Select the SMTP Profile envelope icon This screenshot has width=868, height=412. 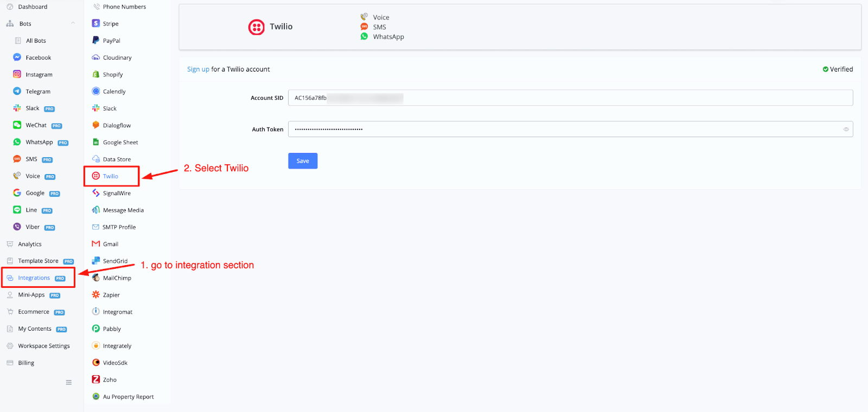(95, 227)
